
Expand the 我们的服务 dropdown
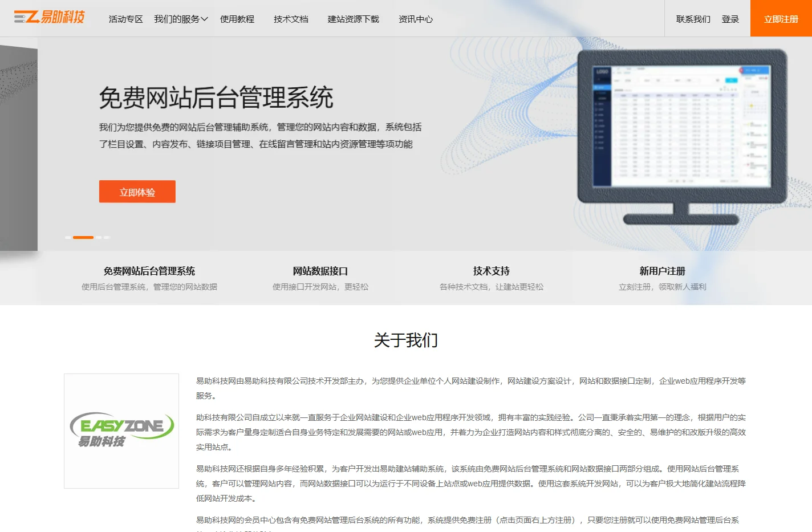181,19
